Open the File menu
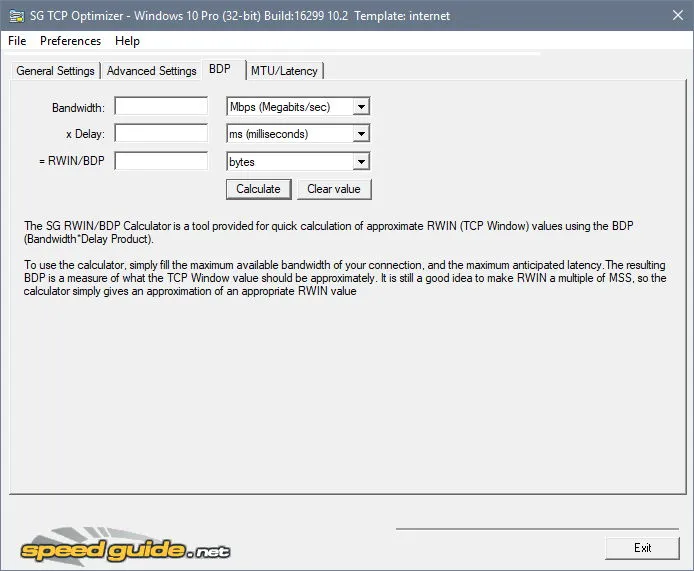 click(17, 41)
